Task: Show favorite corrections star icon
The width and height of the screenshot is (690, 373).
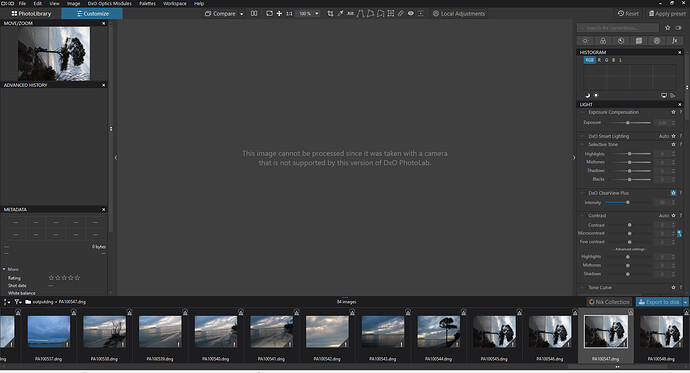Action: point(668,28)
